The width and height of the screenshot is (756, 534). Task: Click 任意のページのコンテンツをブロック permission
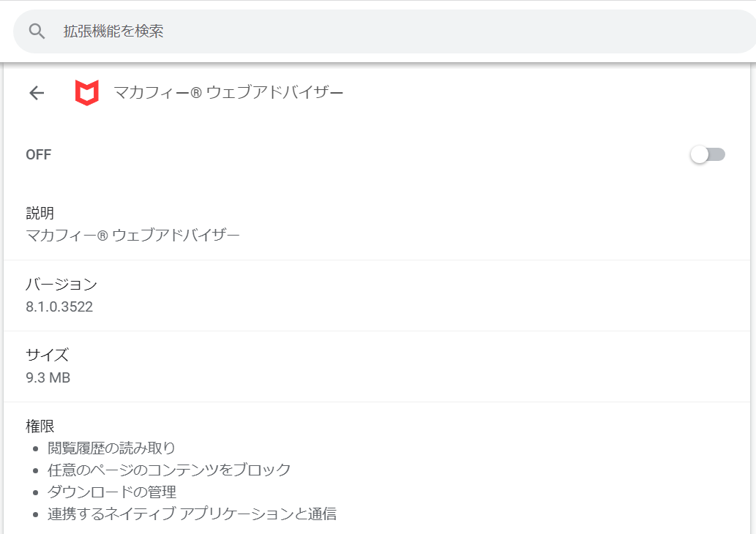169,470
